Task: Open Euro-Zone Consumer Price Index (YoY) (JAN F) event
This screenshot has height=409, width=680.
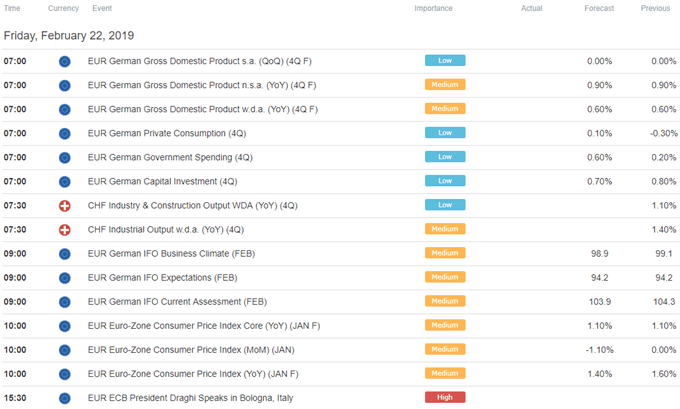Action: [x=193, y=374]
